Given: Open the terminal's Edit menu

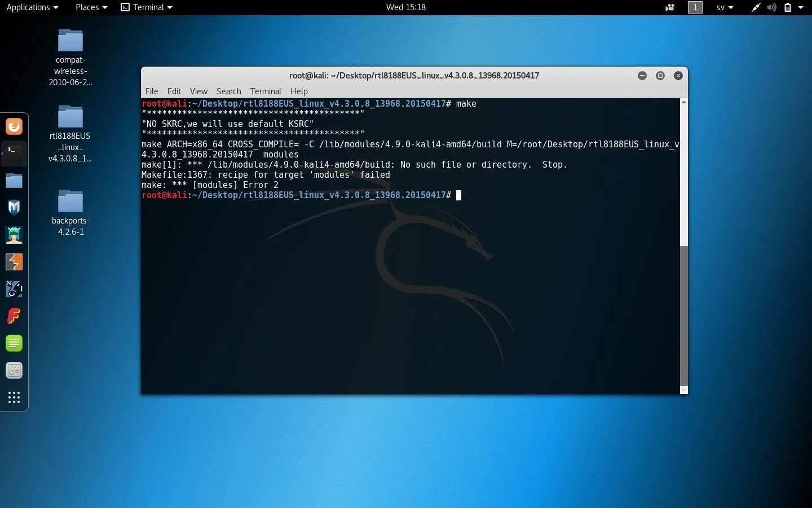Looking at the screenshot, I should pyautogui.click(x=174, y=91).
